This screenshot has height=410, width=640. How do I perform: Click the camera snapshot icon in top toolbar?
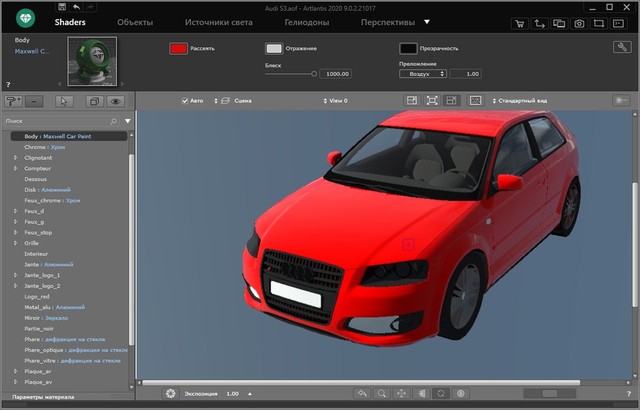(x=580, y=21)
